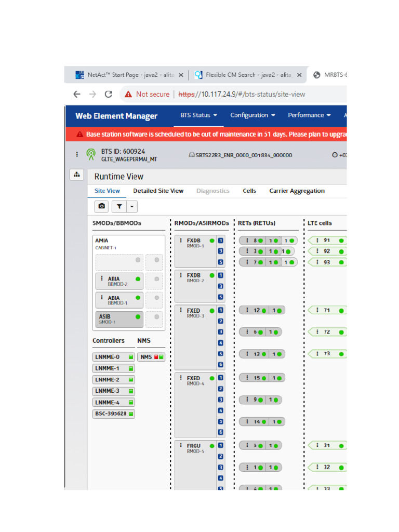The image size is (399, 532).
Task: Open kebab menu on FXDB RMOD-1
Action: [181, 241]
